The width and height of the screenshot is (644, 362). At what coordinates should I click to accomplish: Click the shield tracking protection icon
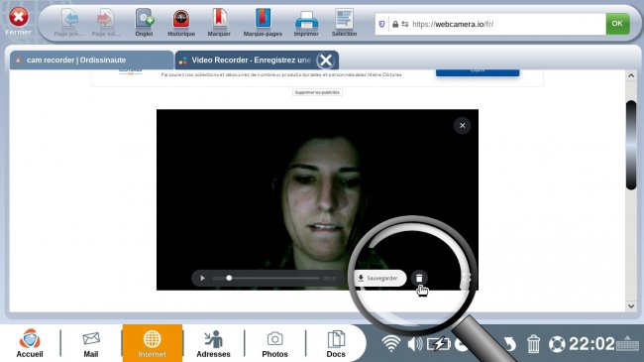[382, 24]
